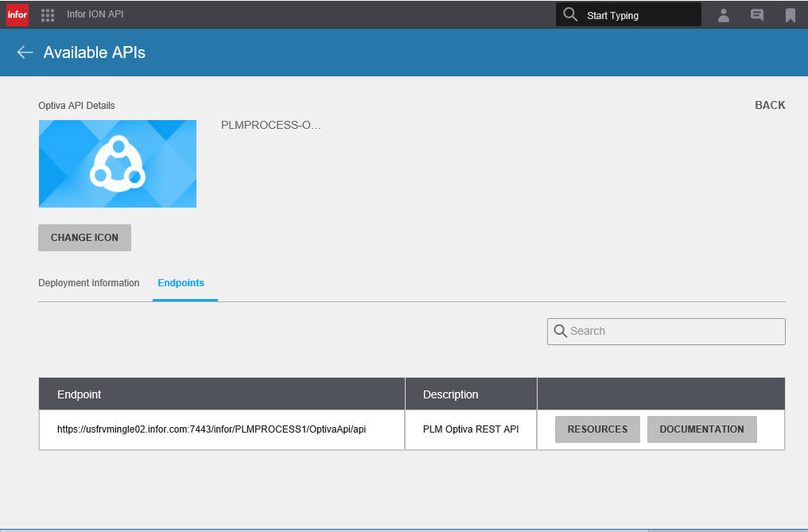The height and width of the screenshot is (532, 808).
Task: Click the CHANGE ICON button
Action: pos(84,238)
